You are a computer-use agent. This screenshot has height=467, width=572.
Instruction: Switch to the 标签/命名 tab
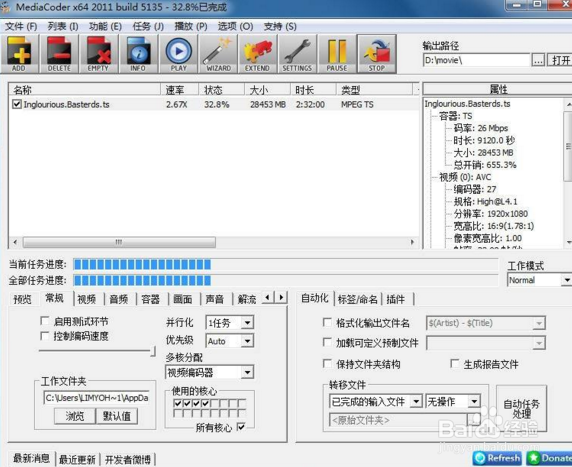pos(358,299)
